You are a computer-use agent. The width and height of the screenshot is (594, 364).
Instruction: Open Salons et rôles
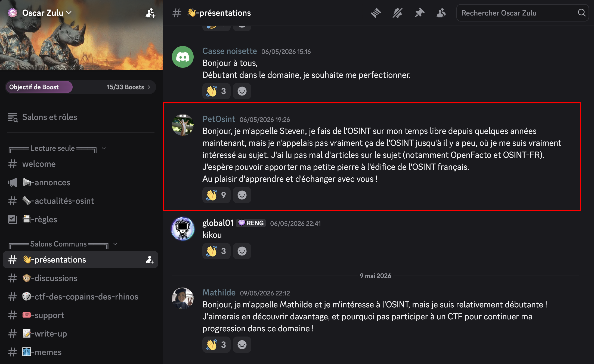coord(81,117)
